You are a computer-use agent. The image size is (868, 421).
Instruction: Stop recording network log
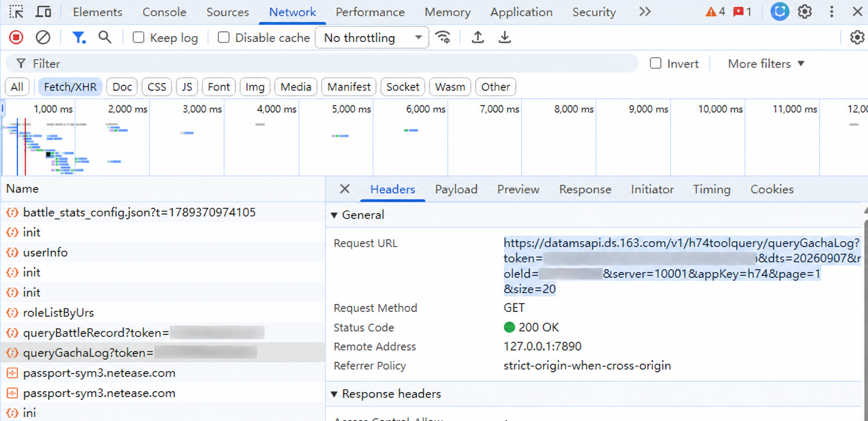16,37
